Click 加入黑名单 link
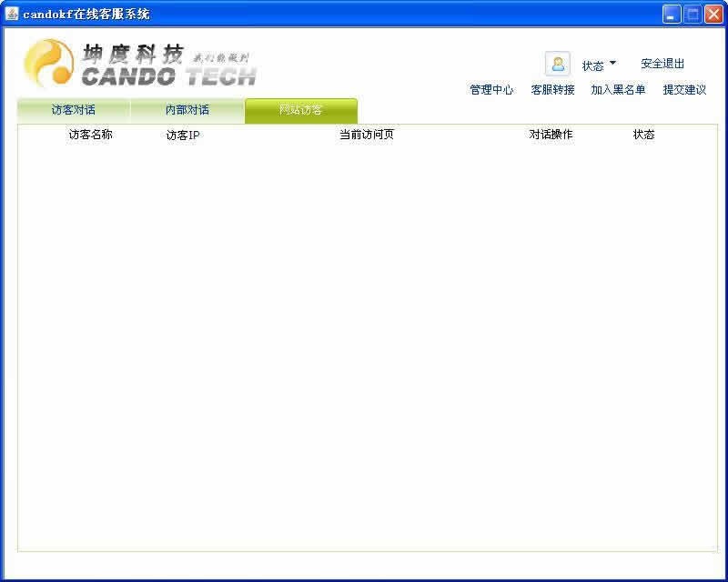This screenshot has height=582, width=728. (x=618, y=90)
